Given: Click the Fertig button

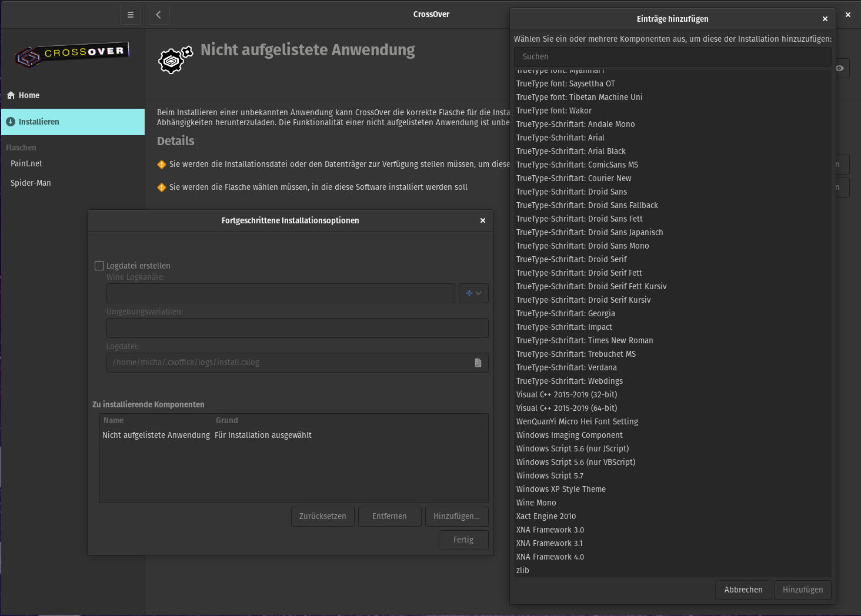Looking at the screenshot, I should tap(463, 540).
